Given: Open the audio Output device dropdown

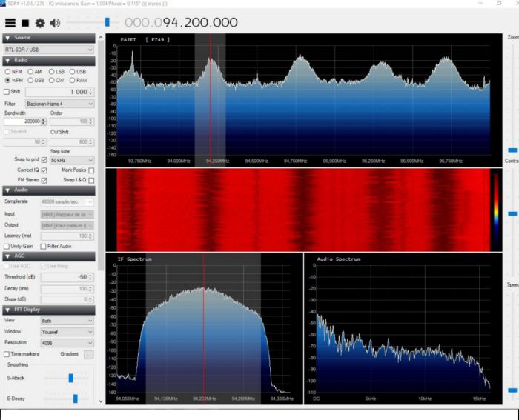Looking at the screenshot, I should tap(67, 225).
